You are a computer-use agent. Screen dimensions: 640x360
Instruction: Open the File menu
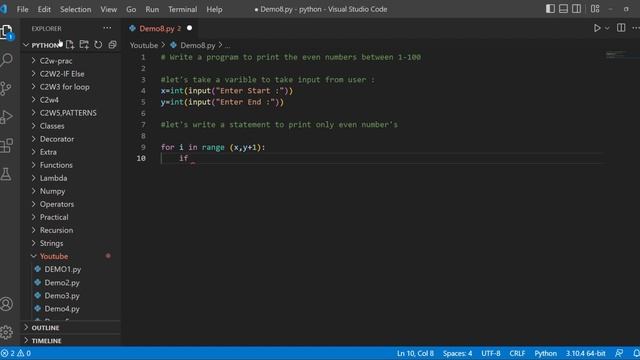(22, 9)
